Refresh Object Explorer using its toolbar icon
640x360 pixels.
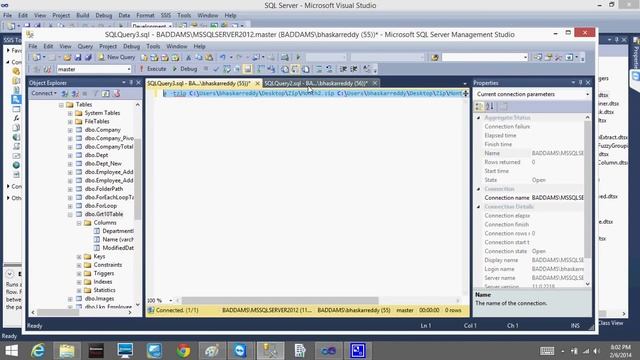[106, 93]
